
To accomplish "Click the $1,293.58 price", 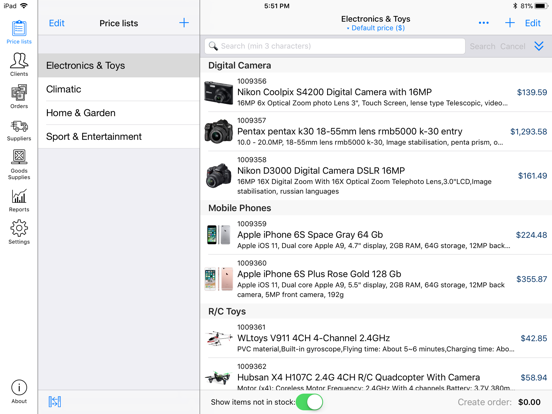I will (528, 132).
